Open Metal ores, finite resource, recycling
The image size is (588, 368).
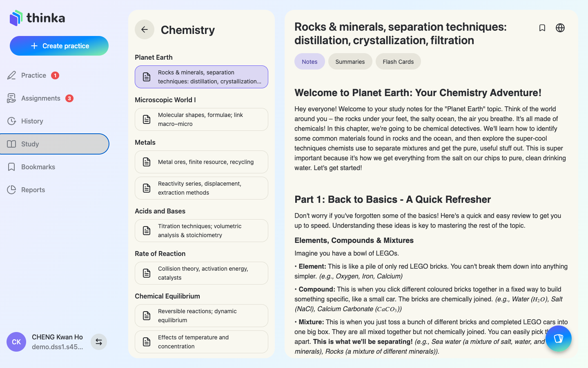[201, 162]
